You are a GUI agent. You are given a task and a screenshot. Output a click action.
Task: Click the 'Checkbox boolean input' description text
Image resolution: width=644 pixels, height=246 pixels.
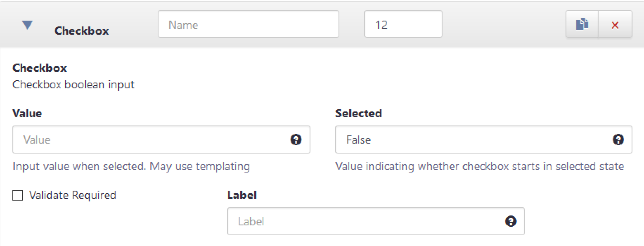(73, 85)
